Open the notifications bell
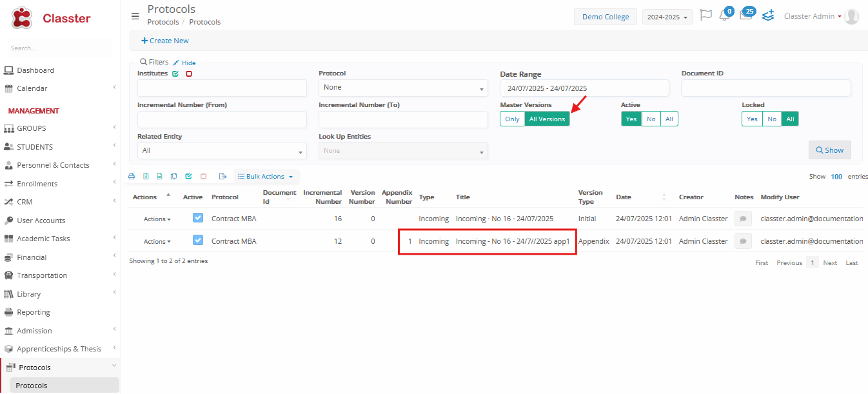 (x=724, y=16)
